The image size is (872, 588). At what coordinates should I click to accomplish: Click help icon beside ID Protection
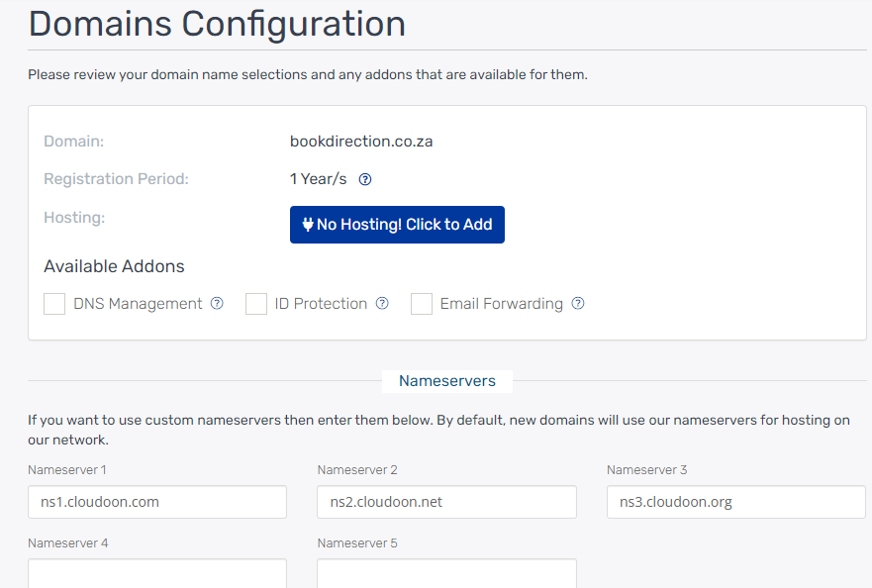[x=382, y=304]
